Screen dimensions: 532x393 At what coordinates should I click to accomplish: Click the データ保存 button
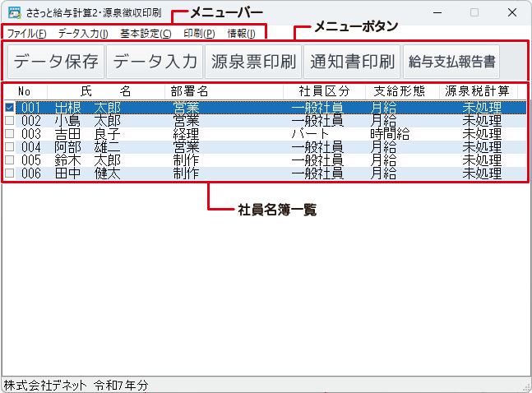56,62
